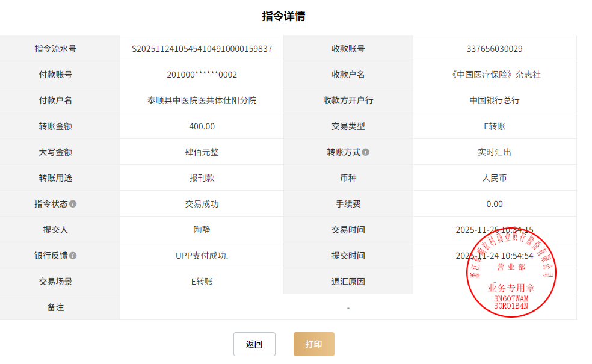Select the masked 付款账号 value 201000******0002
Viewport: 592px width, 364px height.
coord(202,75)
